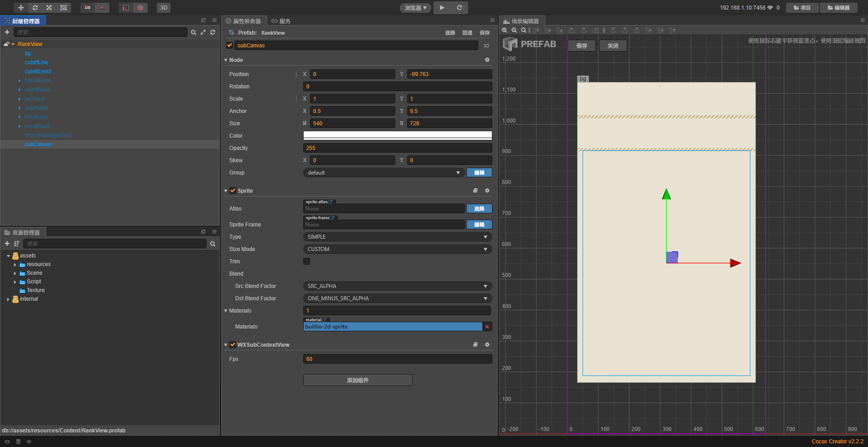
Task: Switch to the 服务 tab
Action: coord(281,21)
